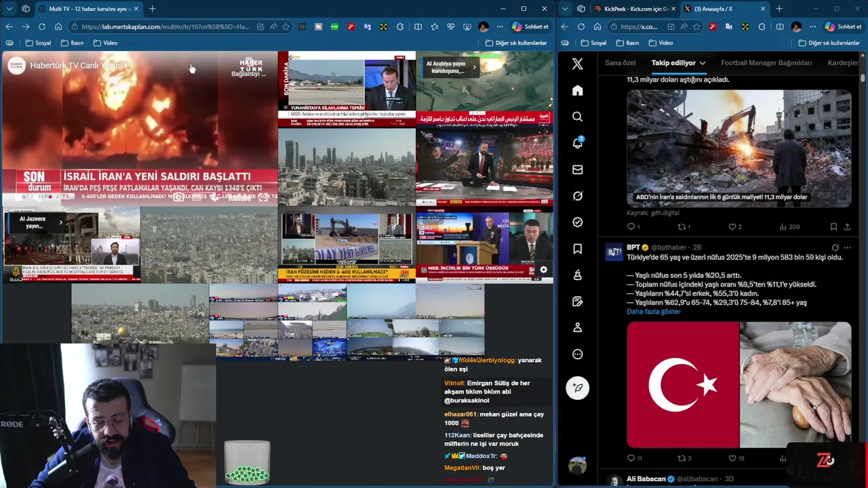Open X messages envelope icon
The width and height of the screenshot is (868, 488).
577,169
